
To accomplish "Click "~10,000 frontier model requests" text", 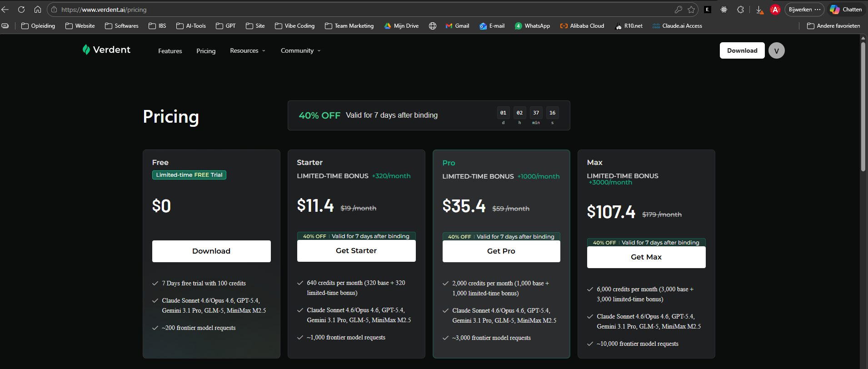I will click(x=638, y=344).
